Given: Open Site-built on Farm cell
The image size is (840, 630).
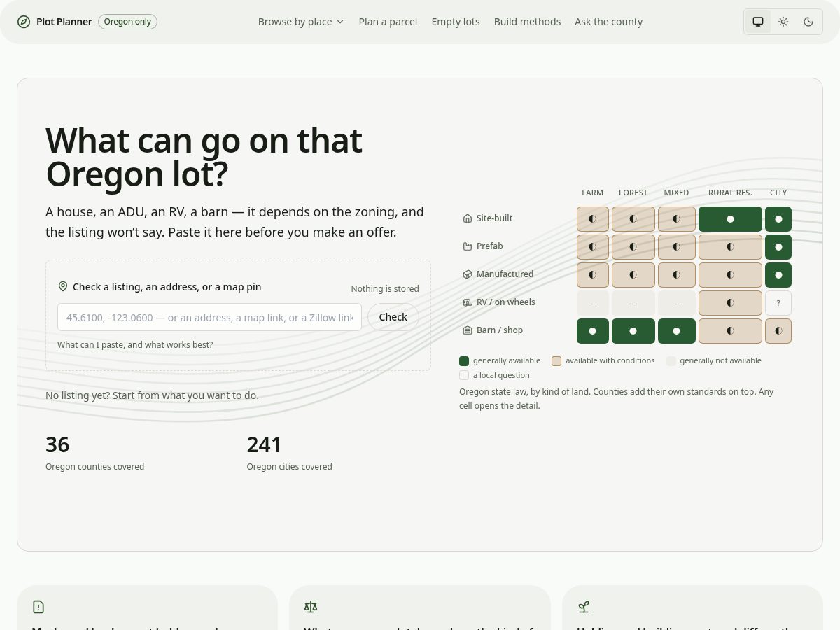Looking at the screenshot, I should pos(593,219).
